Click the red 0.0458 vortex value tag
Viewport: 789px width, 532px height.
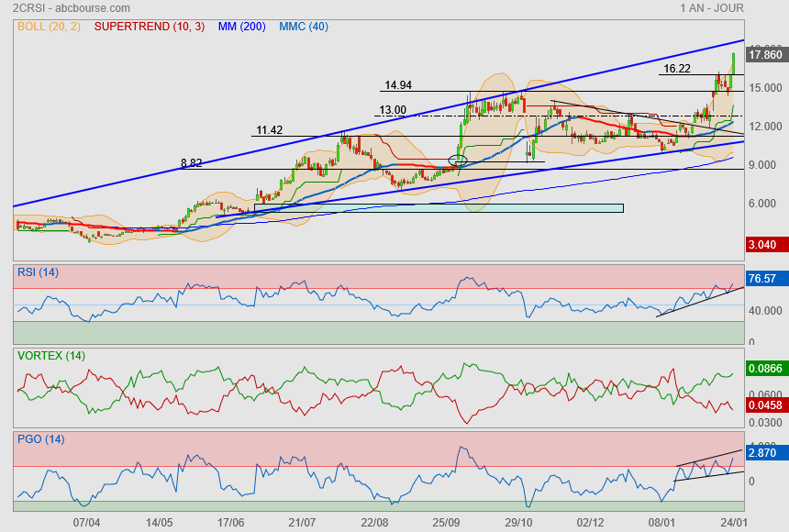click(x=764, y=404)
